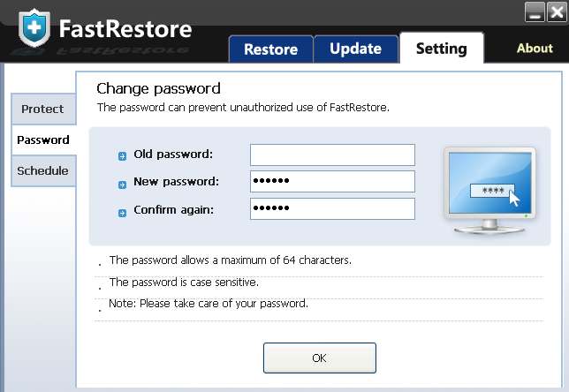This screenshot has height=392, width=569.
Task: Open the About page
Action: pyautogui.click(x=535, y=49)
